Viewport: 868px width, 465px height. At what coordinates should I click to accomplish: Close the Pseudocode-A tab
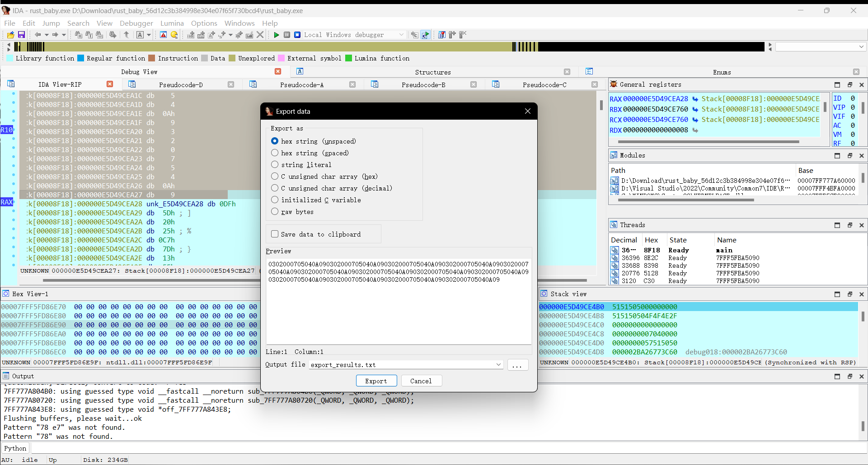click(x=352, y=84)
